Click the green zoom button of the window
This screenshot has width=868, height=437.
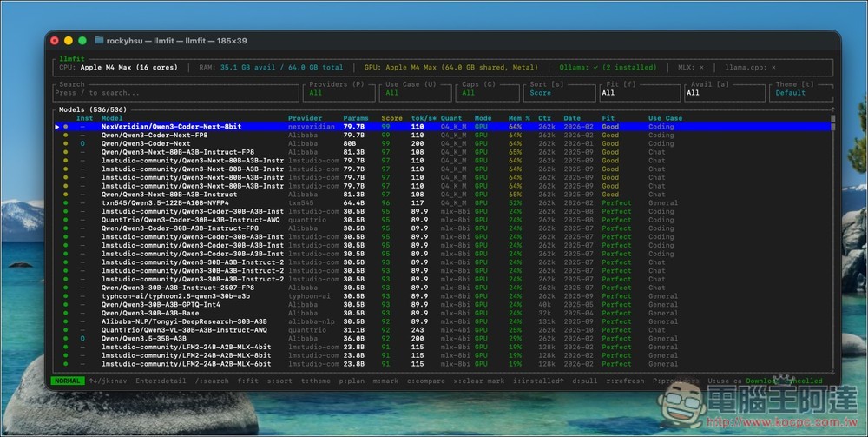(x=82, y=40)
